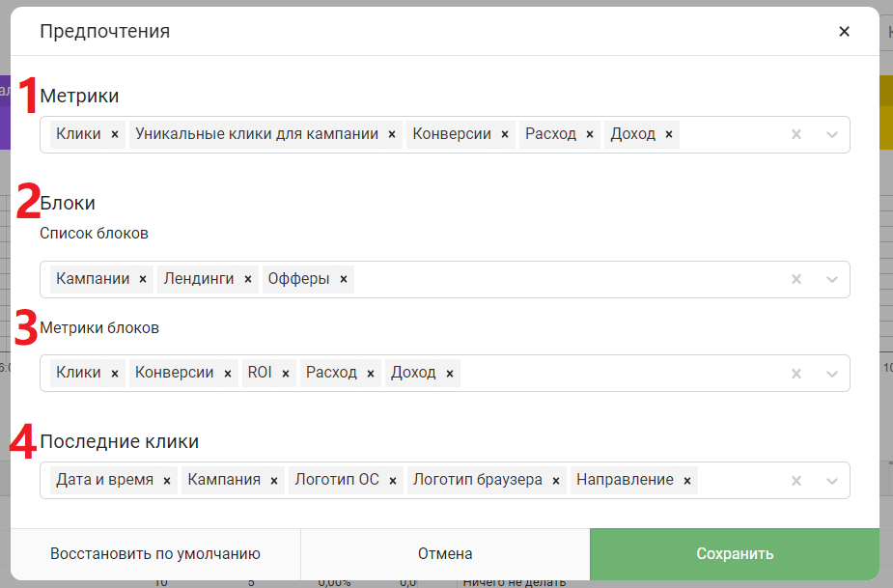
Task: Remove the Клики tag from Метрики
Action: 115,134
